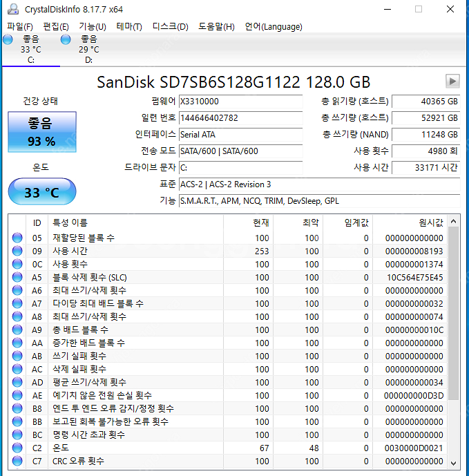Click total host reads value 40365 GB
Screen dimensions: 469x476
click(426, 102)
